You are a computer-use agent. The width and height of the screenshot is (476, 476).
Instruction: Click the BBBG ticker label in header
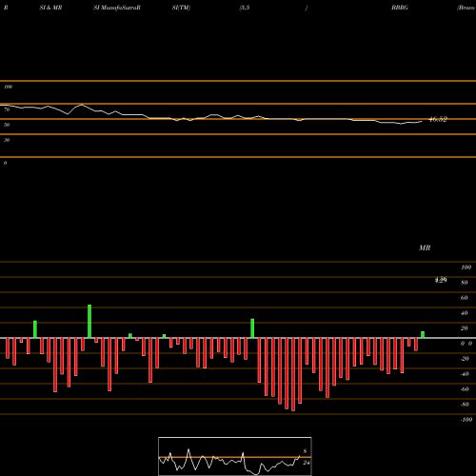pos(400,8)
